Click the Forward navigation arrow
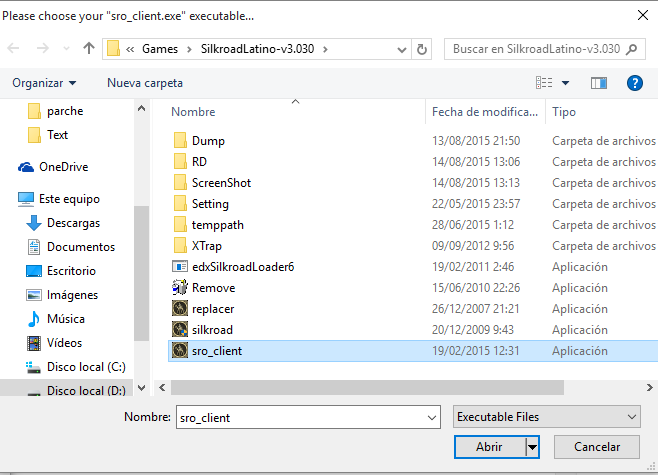 click(x=42, y=49)
